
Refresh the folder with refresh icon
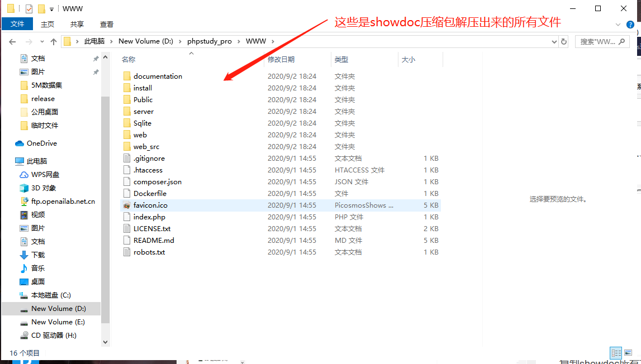click(x=563, y=41)
